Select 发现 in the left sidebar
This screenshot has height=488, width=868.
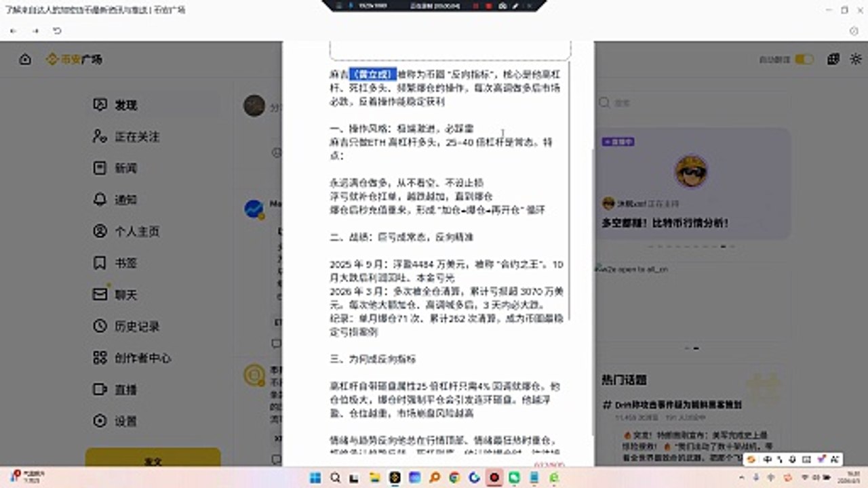click(x=153, y=105)
